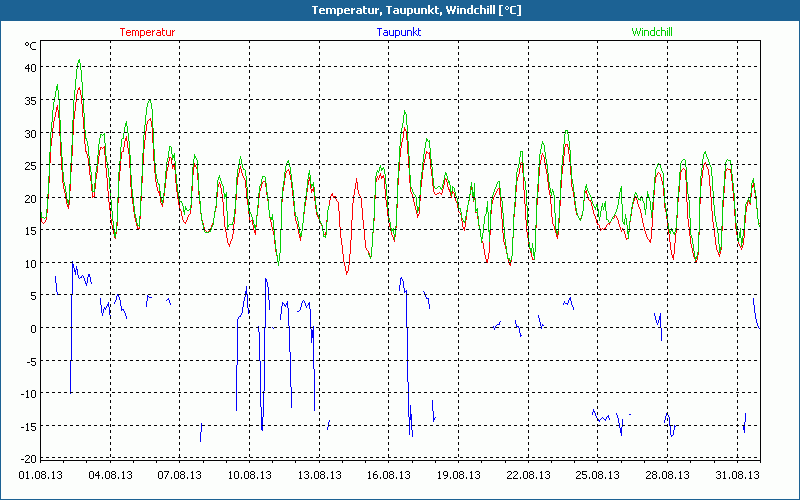
Task: Click the blue Taupunkt legend label
Action: point(399,32)
